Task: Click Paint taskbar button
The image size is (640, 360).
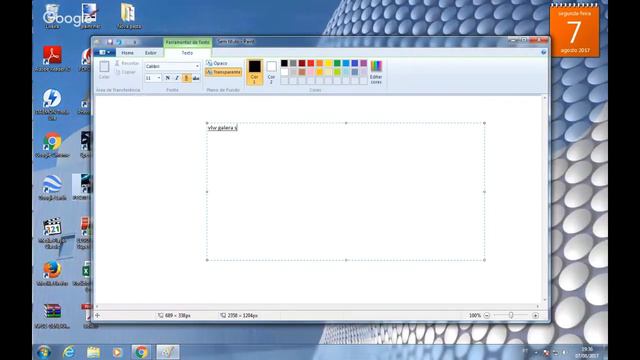Action: click(x=167, y=352)
